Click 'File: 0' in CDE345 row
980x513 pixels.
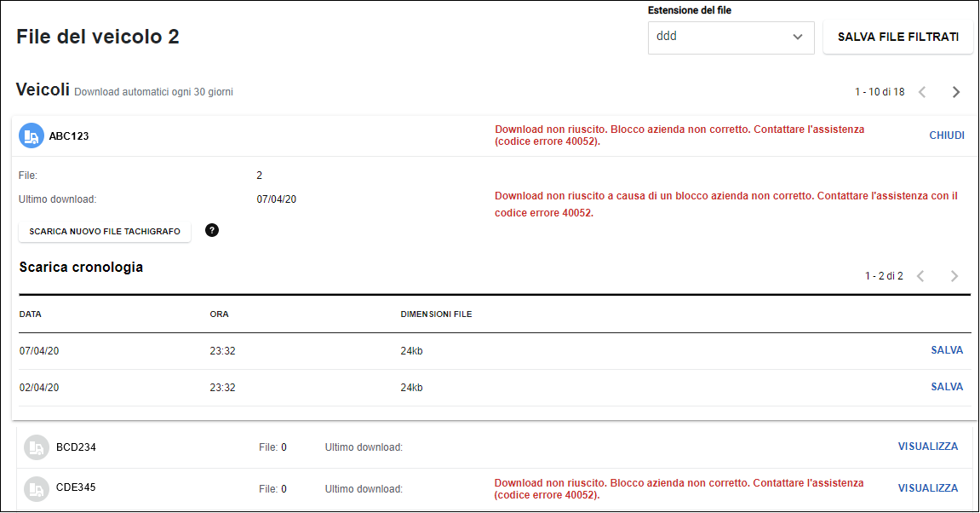(x=272, y=489)
